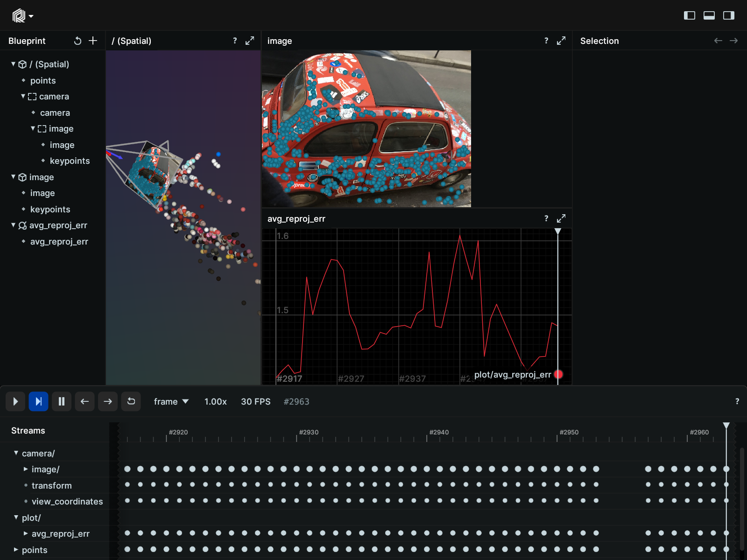Select the avg_reproj_err view tab title

pos(296,218)
